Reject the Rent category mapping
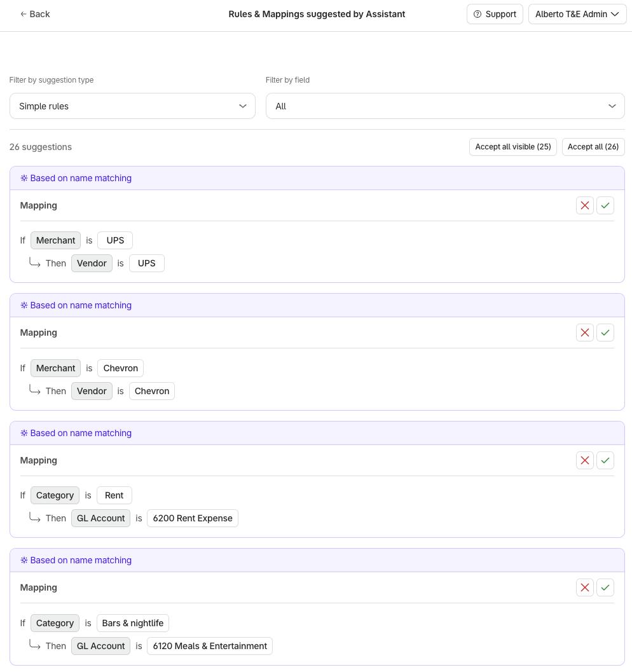Screen dimensions: 632x672 click(x=584, y=460)
